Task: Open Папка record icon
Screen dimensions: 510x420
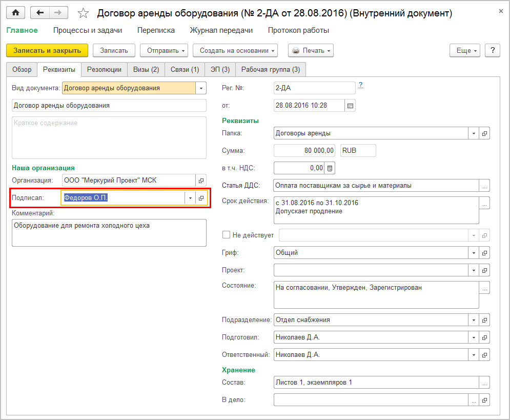Action: coord(484,133)
